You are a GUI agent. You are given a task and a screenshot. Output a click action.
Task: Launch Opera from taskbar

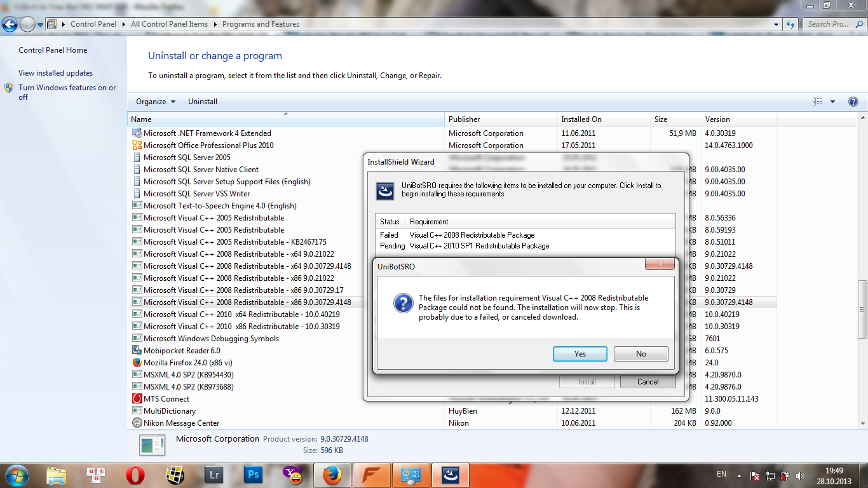click(135, 475)
